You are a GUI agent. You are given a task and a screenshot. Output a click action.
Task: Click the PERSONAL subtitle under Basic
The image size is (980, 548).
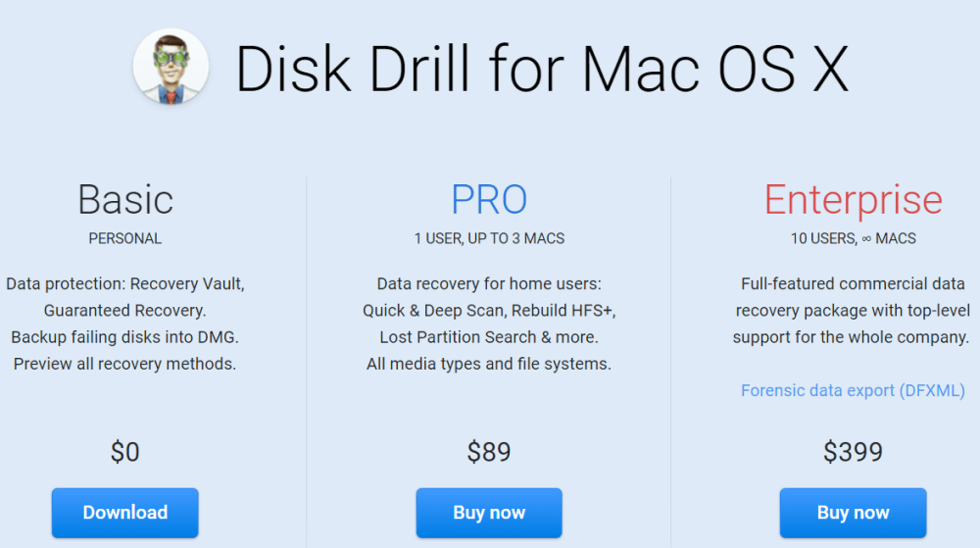tap(125, 238)
